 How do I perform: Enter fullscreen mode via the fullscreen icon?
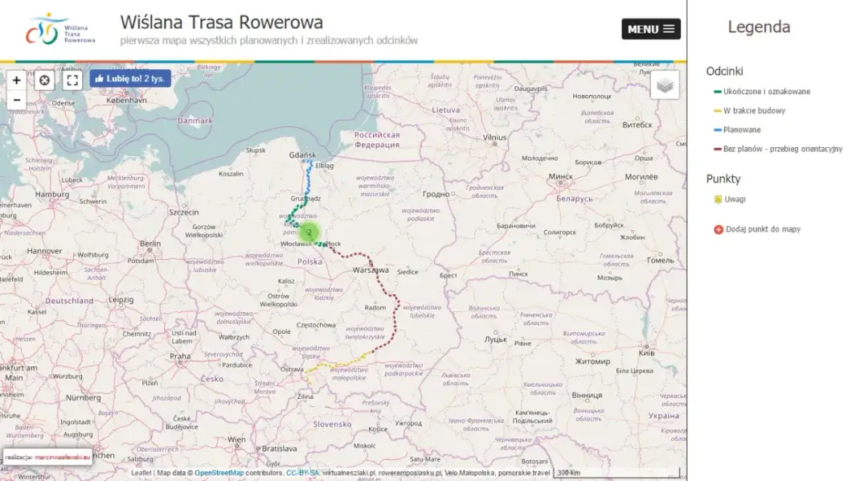pos(72,80)
